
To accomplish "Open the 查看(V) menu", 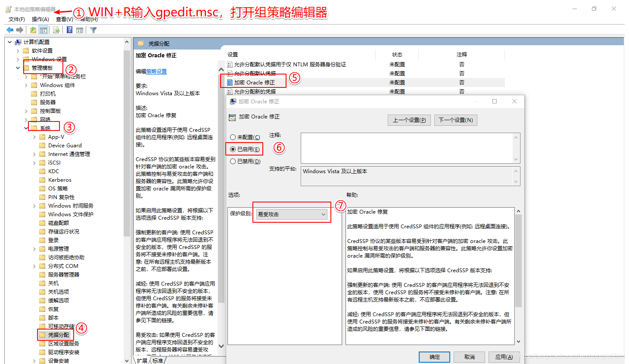I will [x=64, y=19].
